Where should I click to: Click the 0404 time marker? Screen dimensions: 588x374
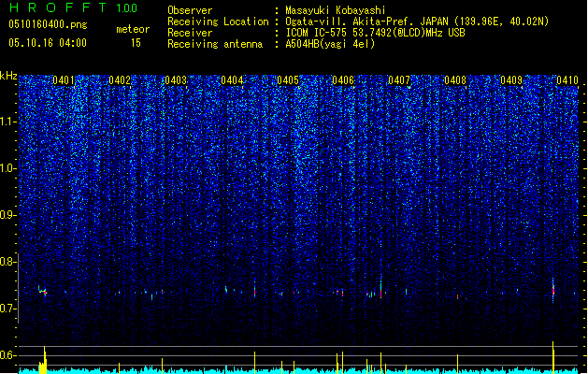[232, 80]
